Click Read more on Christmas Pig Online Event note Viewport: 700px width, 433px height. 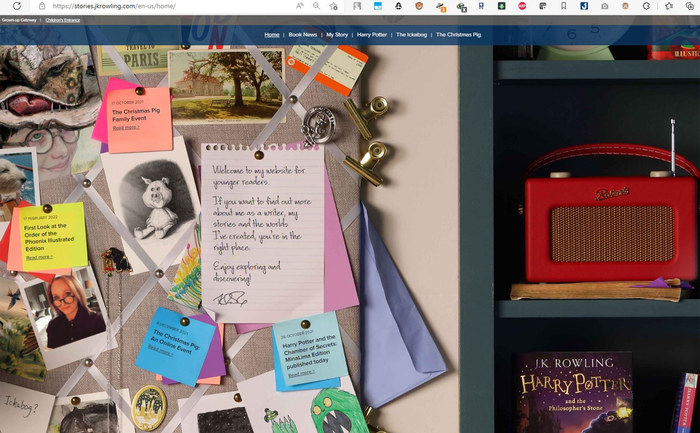click(x=160, y=351)
